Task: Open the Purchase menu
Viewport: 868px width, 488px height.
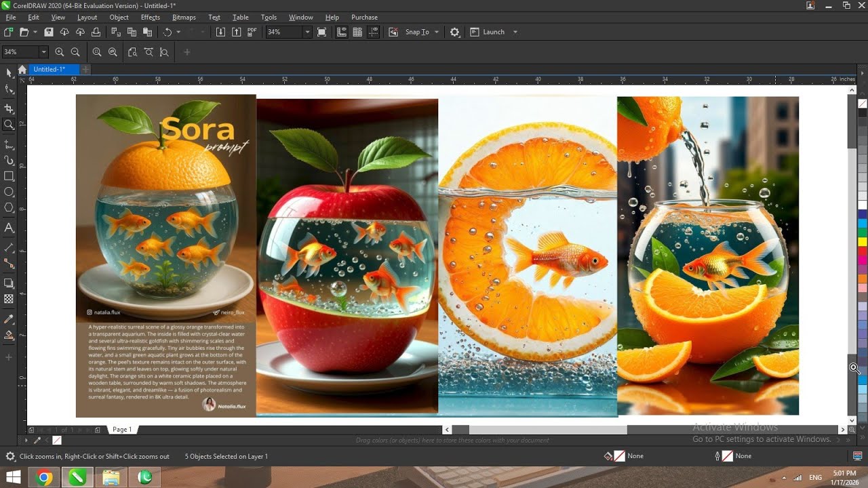Action: click(364, 17)
